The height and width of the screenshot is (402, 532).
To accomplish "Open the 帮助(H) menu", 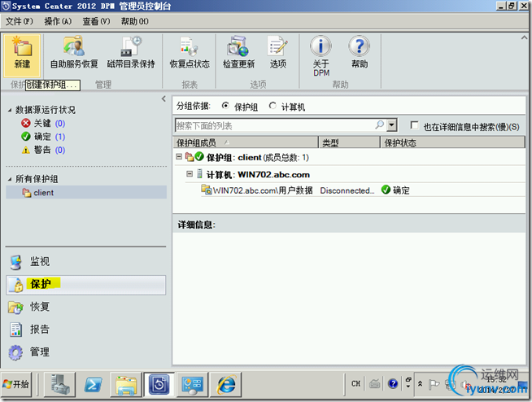I will pos(135,21).
